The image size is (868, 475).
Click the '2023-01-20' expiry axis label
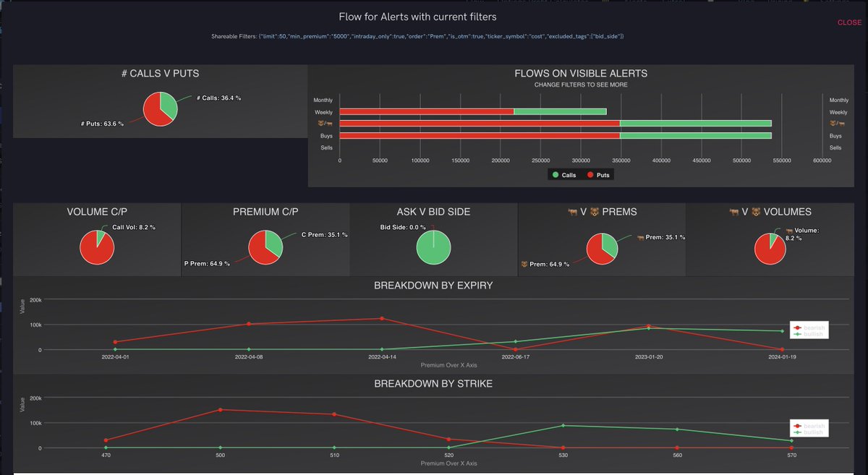tap(649, 357)
